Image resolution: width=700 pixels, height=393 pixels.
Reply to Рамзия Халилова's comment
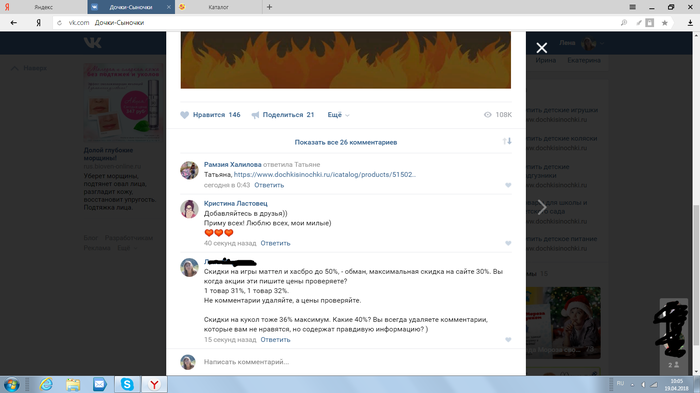tap(269, 185)
